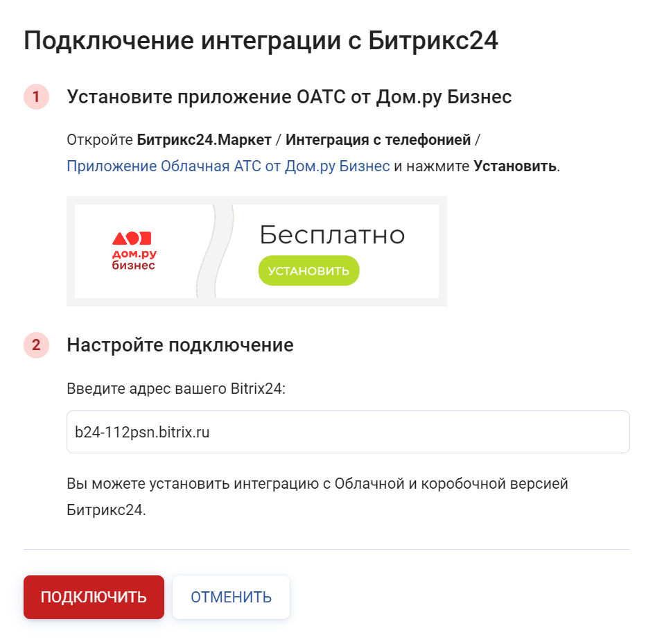Screen dimensions: 655x644
Task: Click the bold Интеграция с телефонией text
Action: click(378, 139)
